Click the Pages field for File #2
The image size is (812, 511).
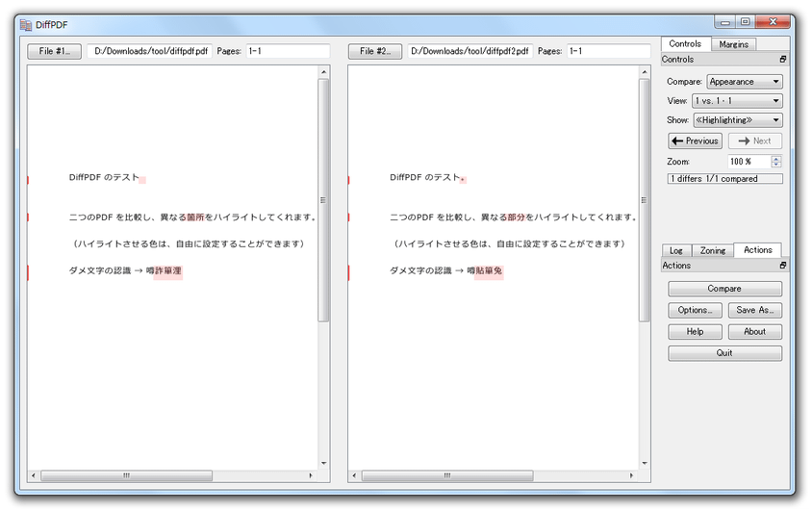coord(608,51)
